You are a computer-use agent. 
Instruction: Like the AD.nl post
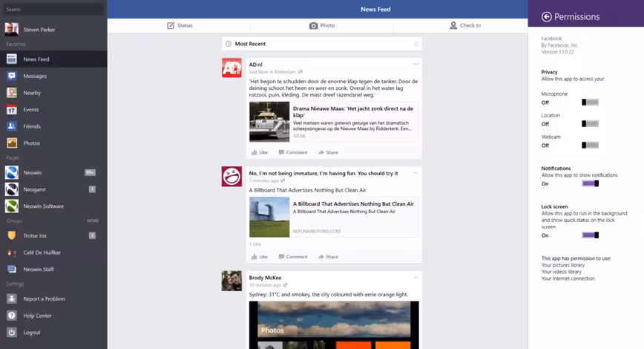[259, 152]
